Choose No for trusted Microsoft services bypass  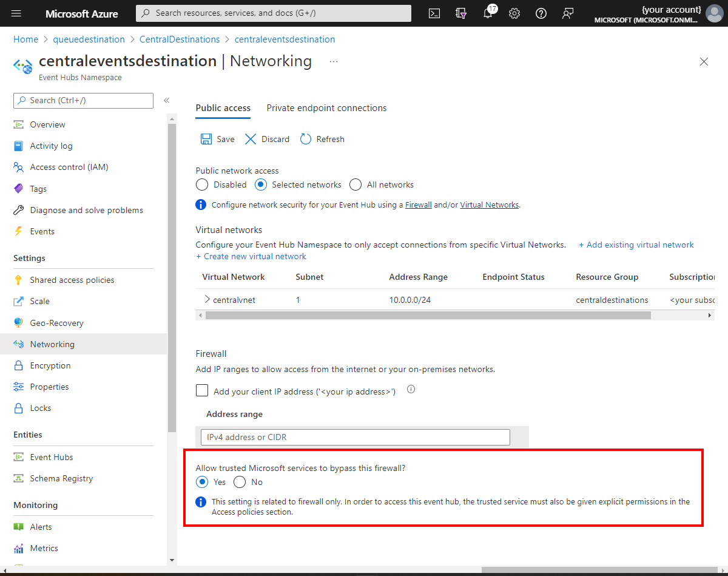click(x=240, y=481)
